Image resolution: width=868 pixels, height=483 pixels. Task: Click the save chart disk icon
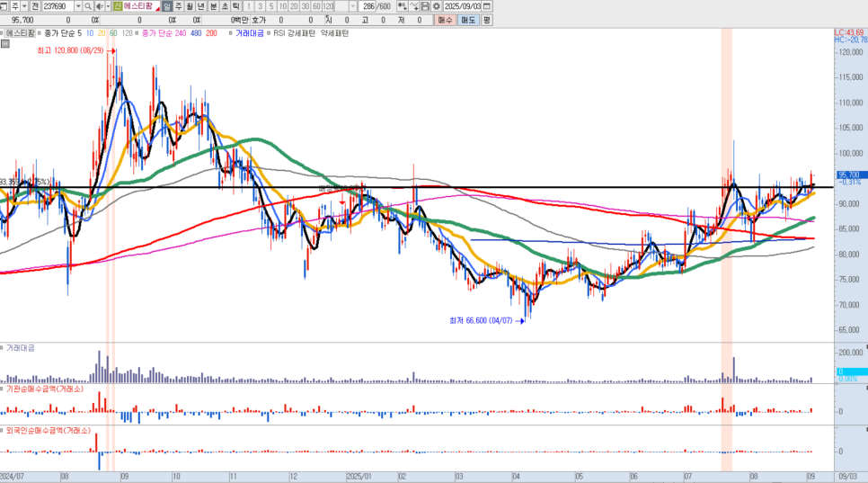click(425, 6)
